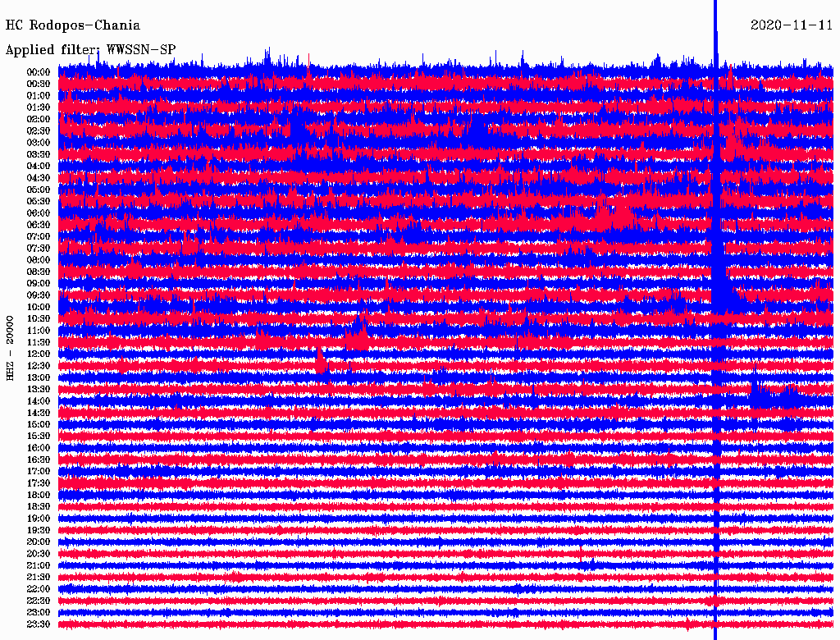Viewport: 840px width, 640px height.
Task: Select the 14:00 time label
Action: click(39, 401)
